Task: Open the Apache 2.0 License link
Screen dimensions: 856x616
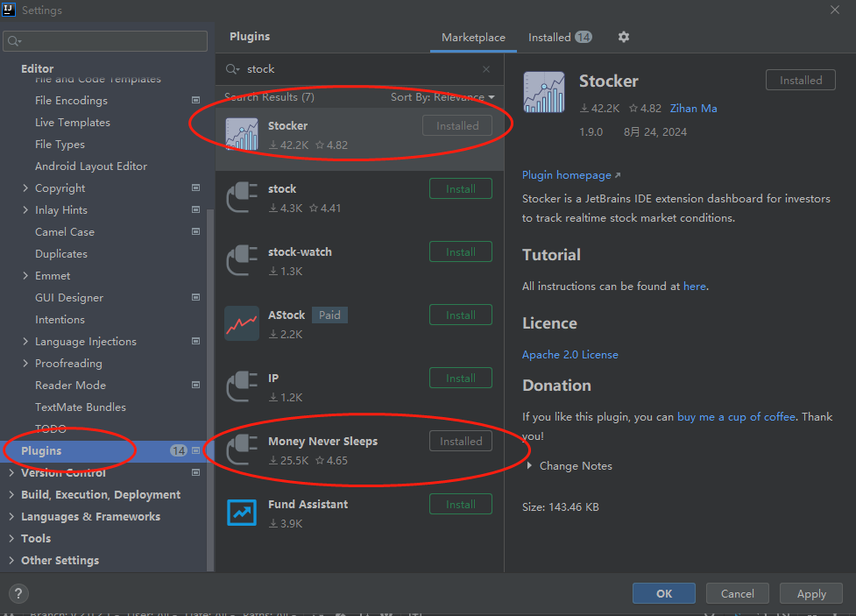Action: point(570,354)
